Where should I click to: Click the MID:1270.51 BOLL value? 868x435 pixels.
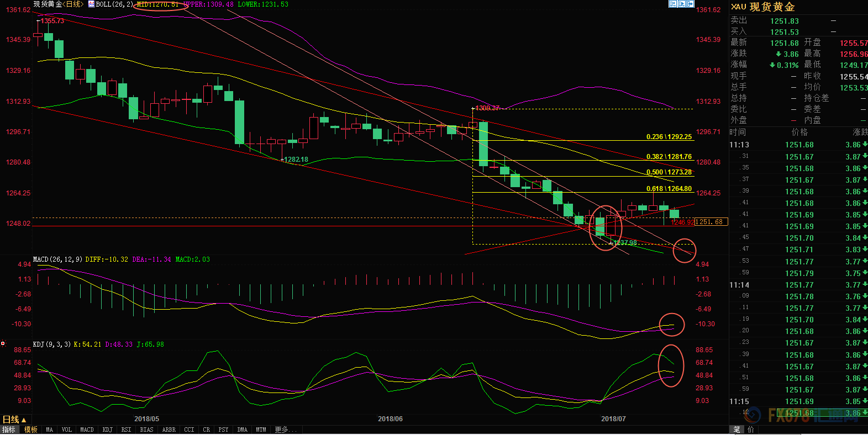pos(158,4)
